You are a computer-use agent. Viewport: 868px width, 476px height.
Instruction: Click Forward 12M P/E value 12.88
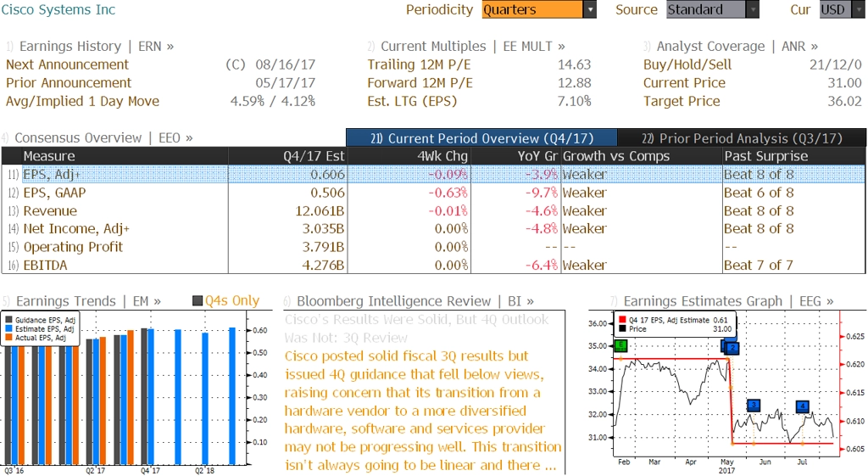(x=574, y=82)
